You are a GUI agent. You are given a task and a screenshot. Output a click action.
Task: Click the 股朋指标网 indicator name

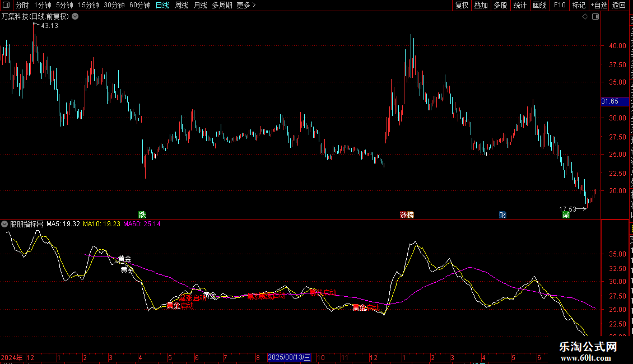click(27, 224)
